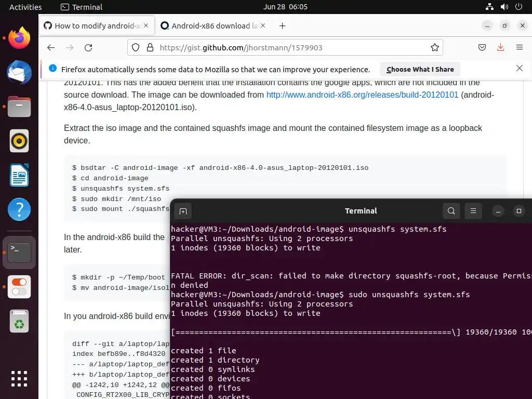This screenshot has height=399, width=532.
Task: Dismiss the Firefox data notification bar
Action: tap(520, 69)
